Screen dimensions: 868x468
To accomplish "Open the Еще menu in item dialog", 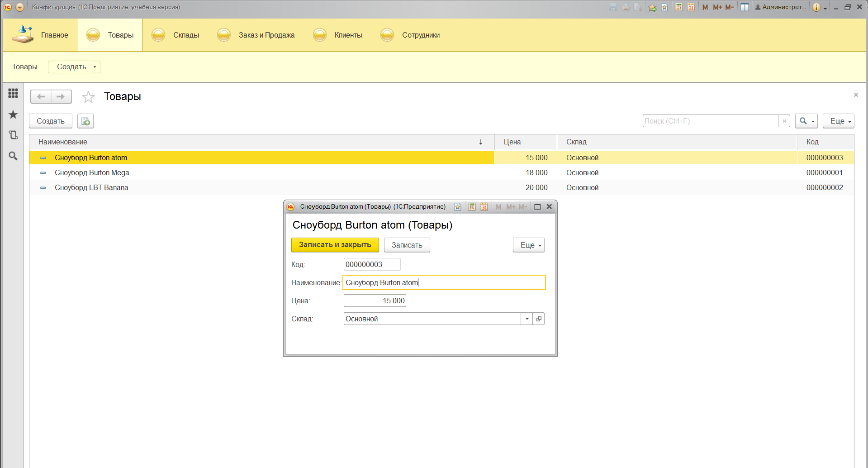I will (529, 245).
